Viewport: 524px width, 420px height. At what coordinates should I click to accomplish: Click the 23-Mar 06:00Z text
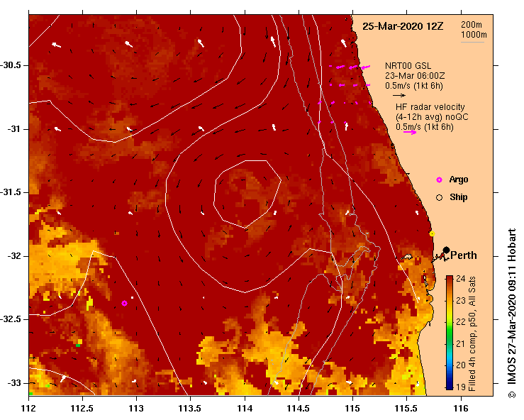(415, 76)
